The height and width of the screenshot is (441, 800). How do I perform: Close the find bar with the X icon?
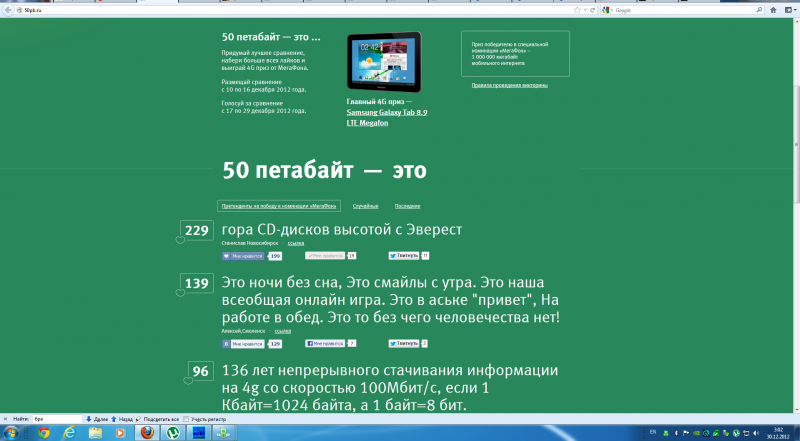pos(5,419)
